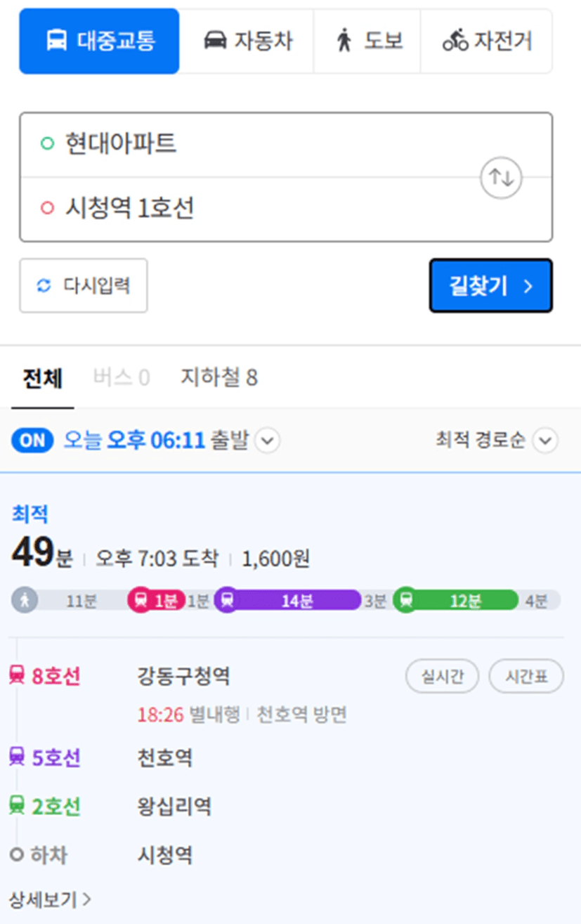Image resolution: width=581 pixels, height=924 pixels.
Task: Open the 실시간 real-time arrival button
Action: pos(443,677)
